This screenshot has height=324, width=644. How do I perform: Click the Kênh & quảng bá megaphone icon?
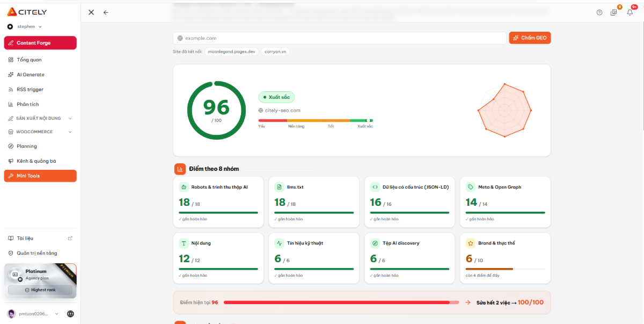click(x=11, y=161)
